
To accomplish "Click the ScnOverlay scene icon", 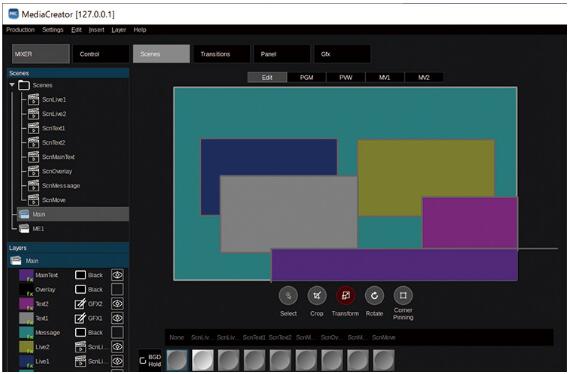I will pos(33,171).
